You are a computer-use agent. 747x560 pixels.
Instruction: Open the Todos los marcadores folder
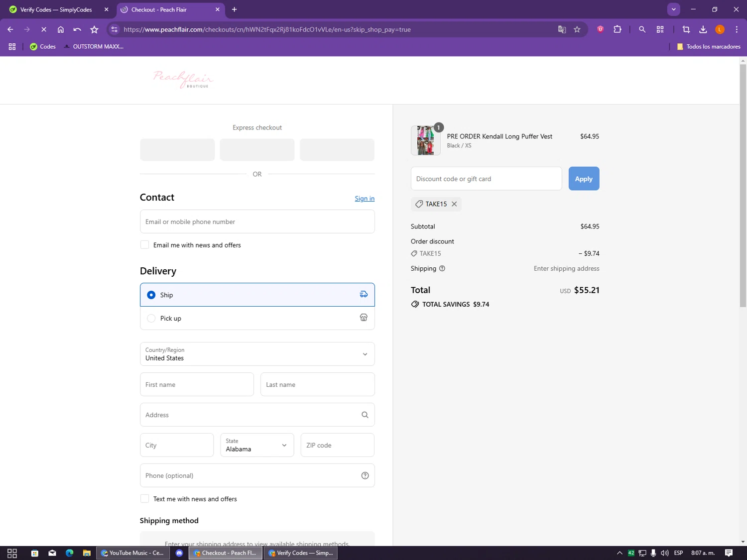click(x=708, y=46)
